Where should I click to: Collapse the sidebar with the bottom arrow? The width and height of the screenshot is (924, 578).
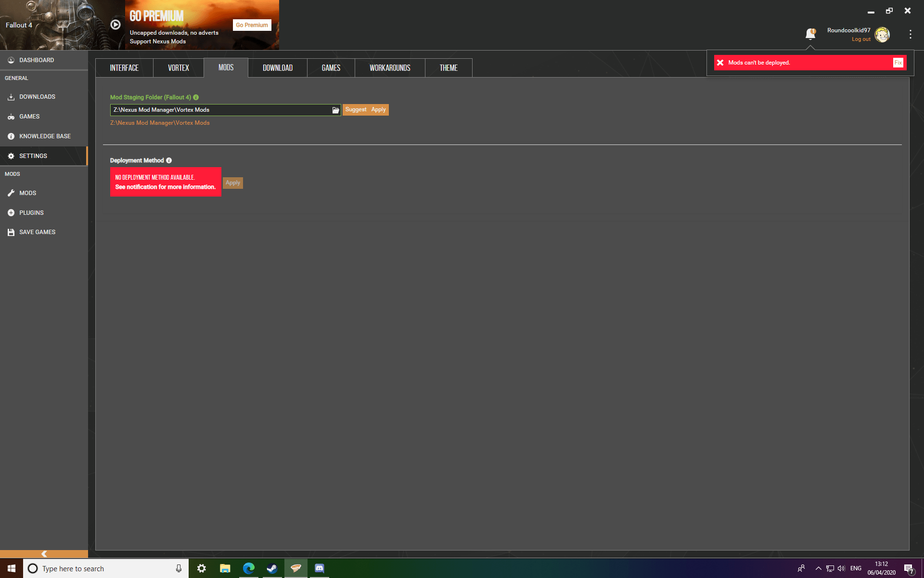(44, 554)
